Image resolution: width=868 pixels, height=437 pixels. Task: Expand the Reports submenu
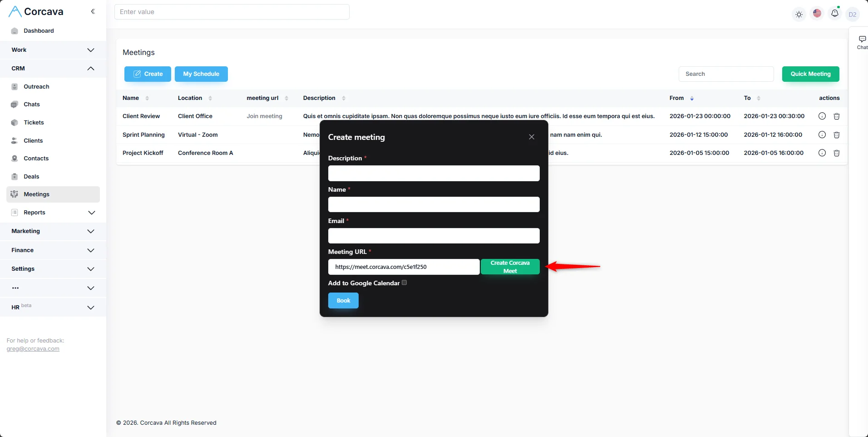(91, 213)
